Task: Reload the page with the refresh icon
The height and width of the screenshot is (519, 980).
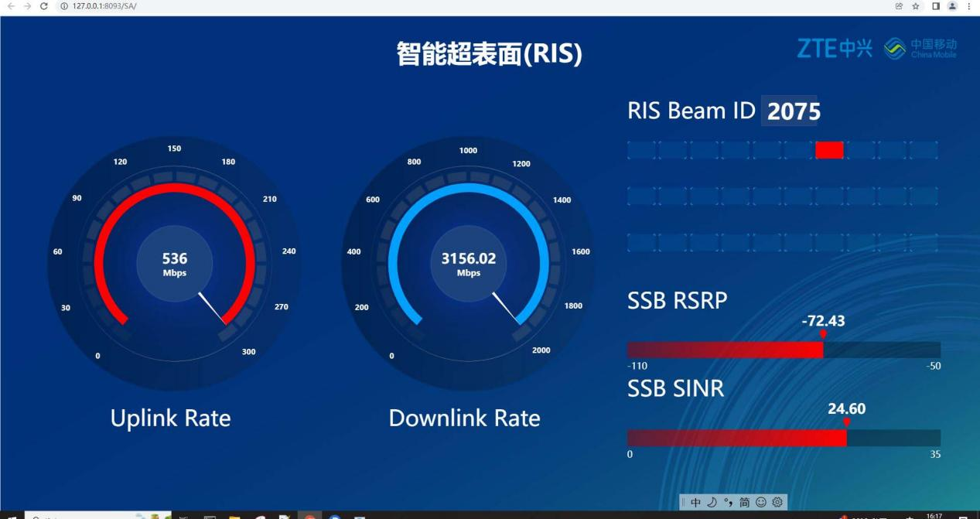Action: [x=43, y=6]
